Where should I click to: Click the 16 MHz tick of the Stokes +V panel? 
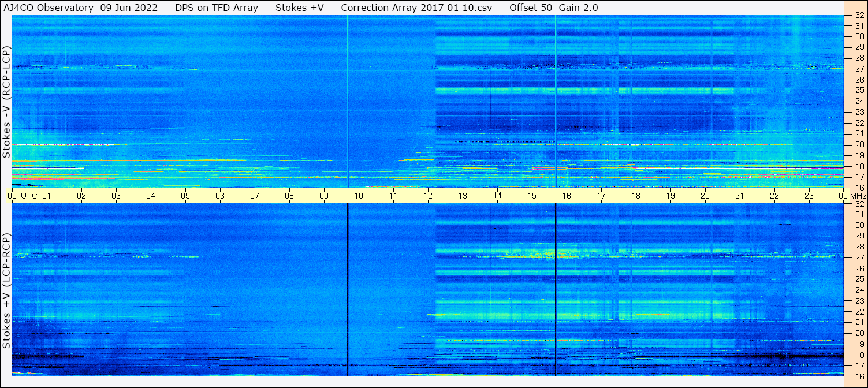(859, 376)
